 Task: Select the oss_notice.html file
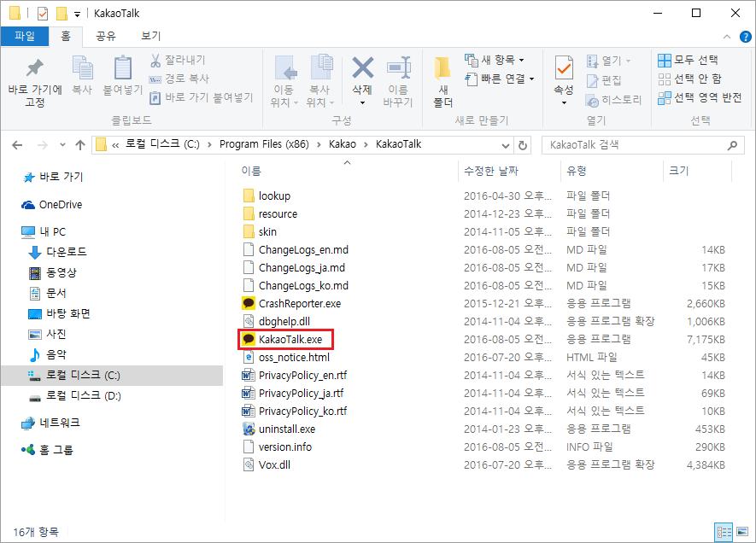pos(286,358)
